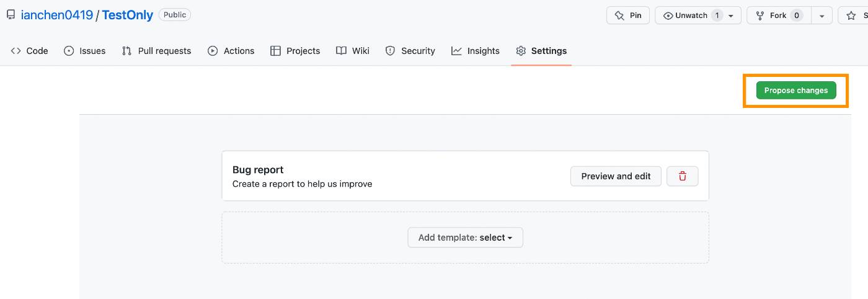Screen dimensions: 868x299
Task: Click the repository book icon beside ianchen0419
Action: [x=11, y=15]
